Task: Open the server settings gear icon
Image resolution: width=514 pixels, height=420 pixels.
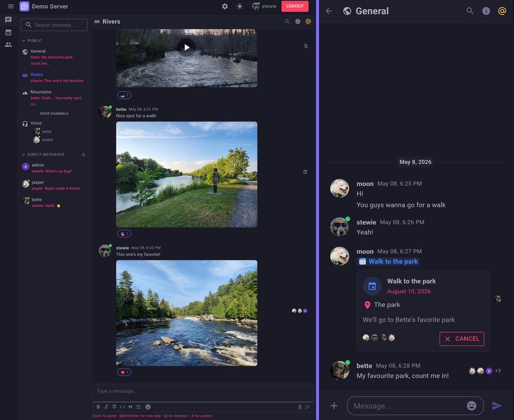Action: 225,6
